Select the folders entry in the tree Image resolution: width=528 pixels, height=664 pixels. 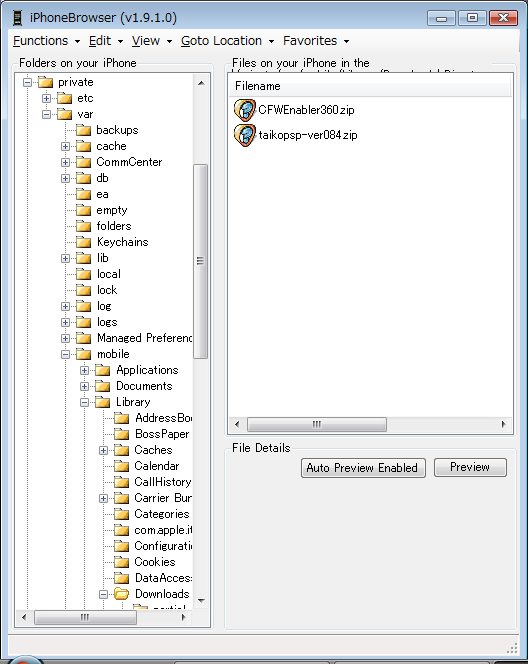pyautogui.click(x=114, y=226)
